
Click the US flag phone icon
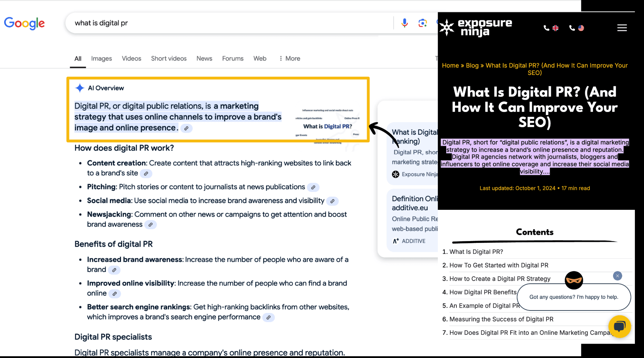[577, 28]
